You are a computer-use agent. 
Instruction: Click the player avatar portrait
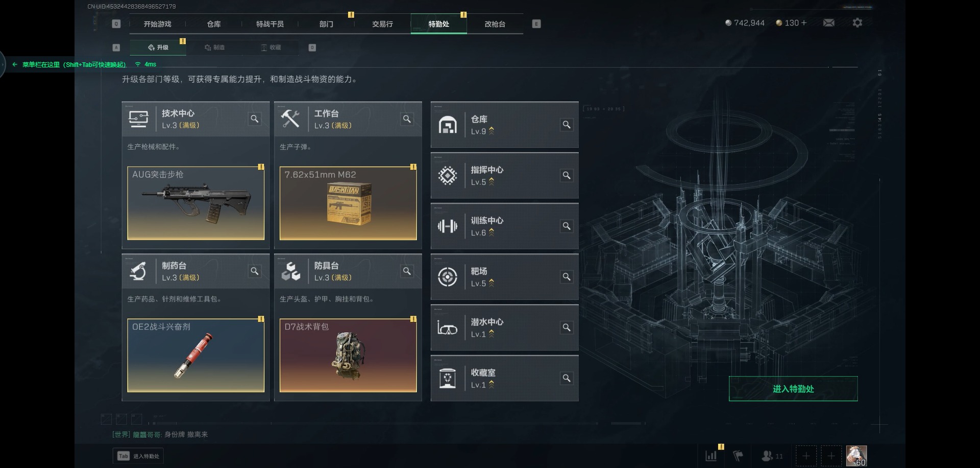pyautogui.click(x=856, y=456)
